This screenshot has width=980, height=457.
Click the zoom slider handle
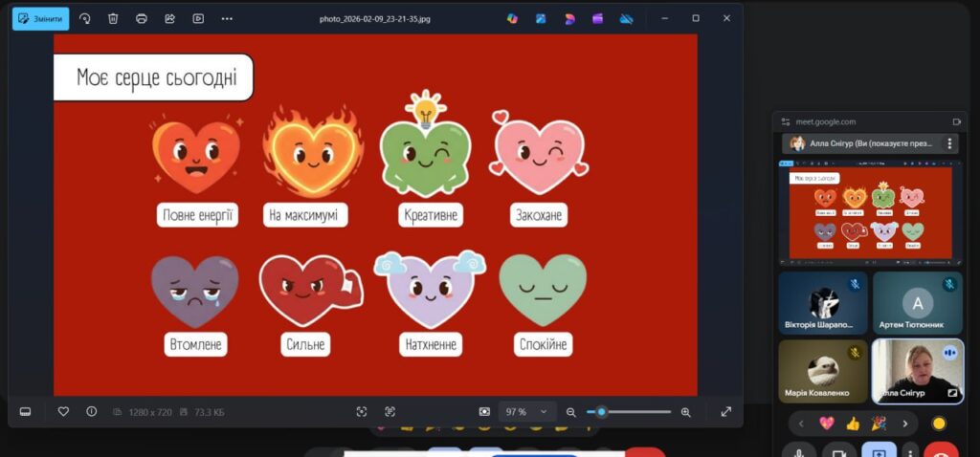point(601,412)
